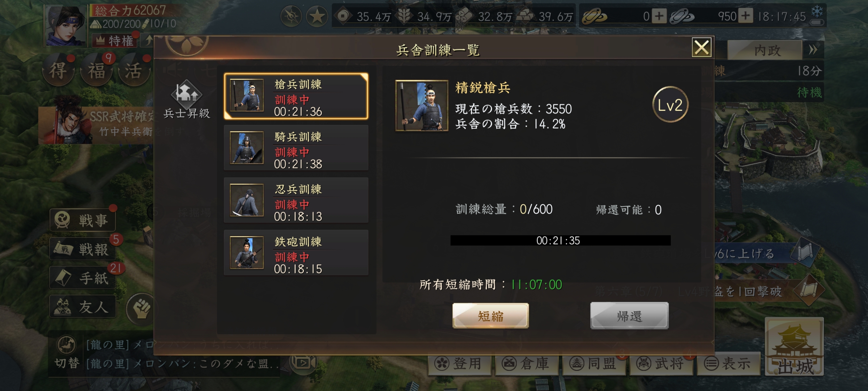The width and height of the screenshot is (868, 391).
Task: Open the 友人 friends list
Action: click(82, 307)
